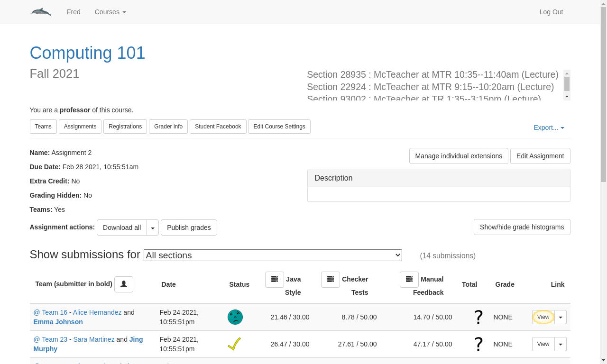Expand the Export options dropdown

click(549, 127)
